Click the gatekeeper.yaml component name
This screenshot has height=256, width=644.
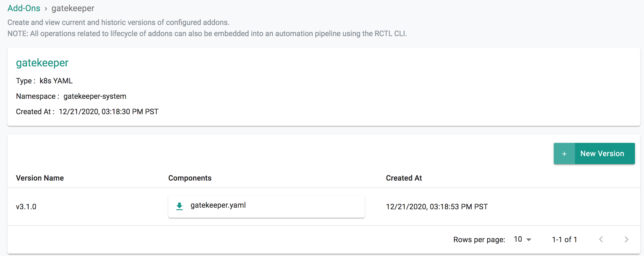[x=218, y=205]
